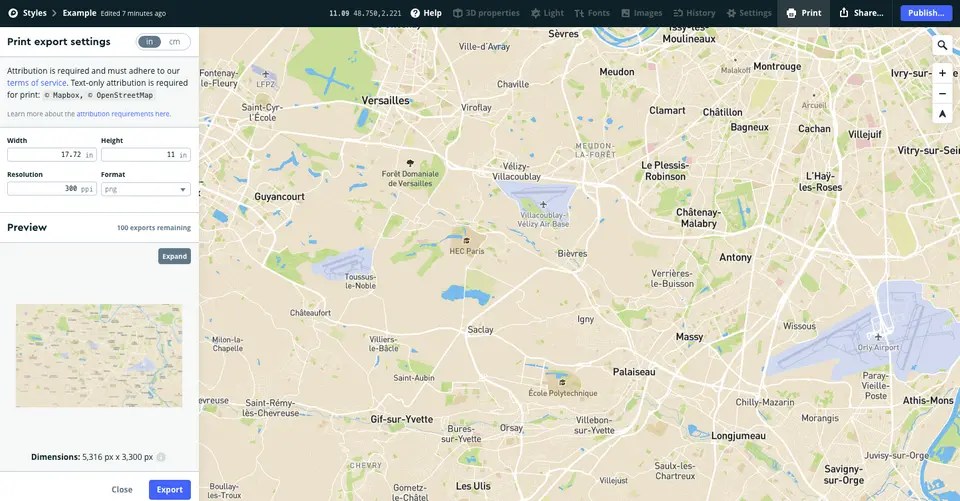The width and height of the screenshot is (960, 501).
Task: Click the print preview thumbnail
Action: point(99,355)
